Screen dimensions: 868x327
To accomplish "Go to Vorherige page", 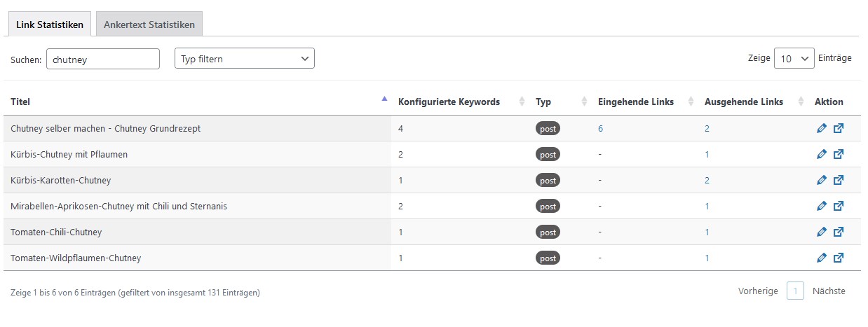I will [x=758, y=291].
